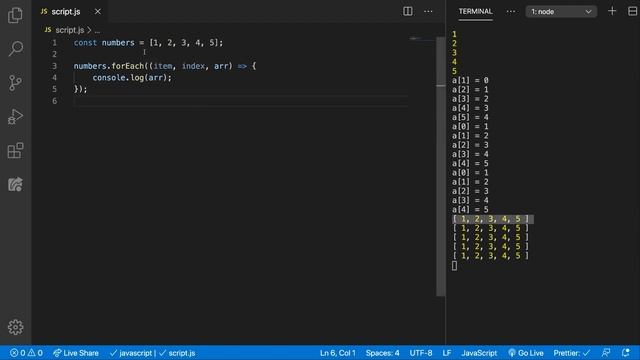Click the const keyword in line 1
This screenshot has width=640, height=360.
click(x=85, y=42)
